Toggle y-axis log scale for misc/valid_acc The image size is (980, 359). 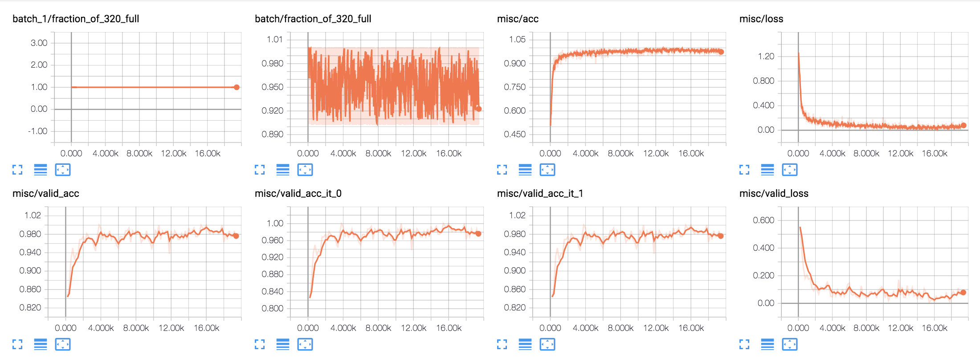coord(41,344)
